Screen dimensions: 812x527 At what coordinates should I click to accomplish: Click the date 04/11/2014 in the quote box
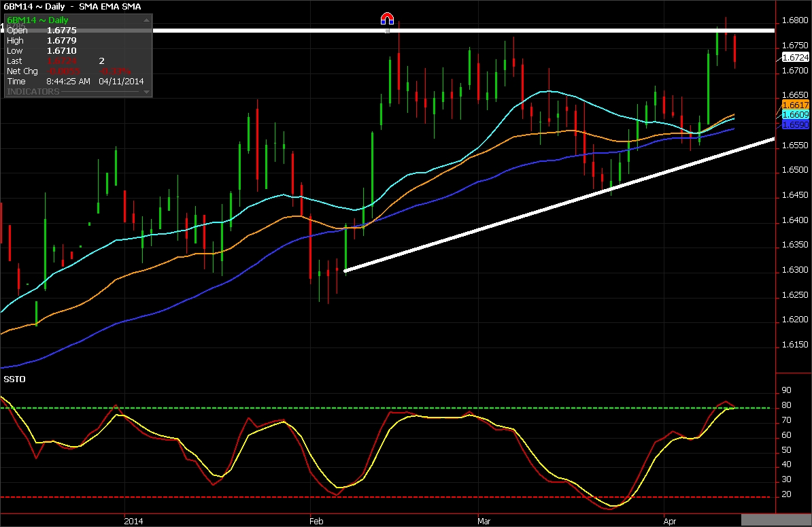(x=121, y=82)
